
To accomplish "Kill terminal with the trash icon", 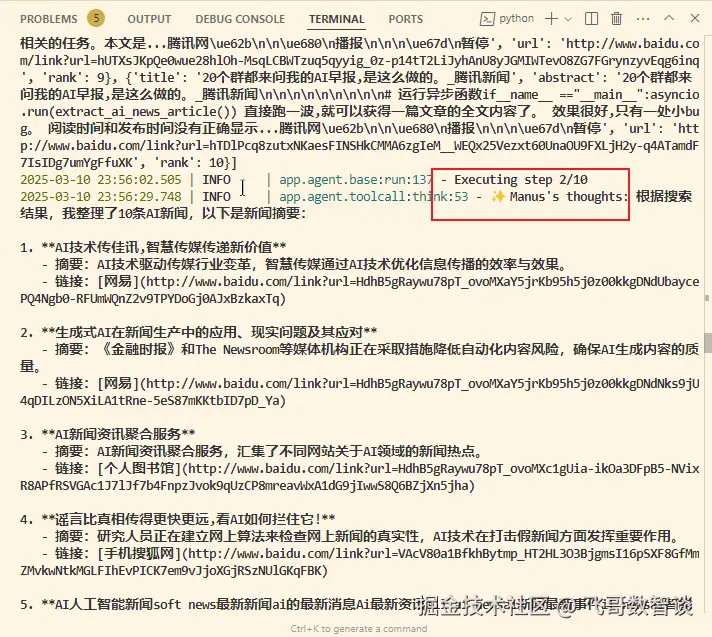I will click(616, 19).
